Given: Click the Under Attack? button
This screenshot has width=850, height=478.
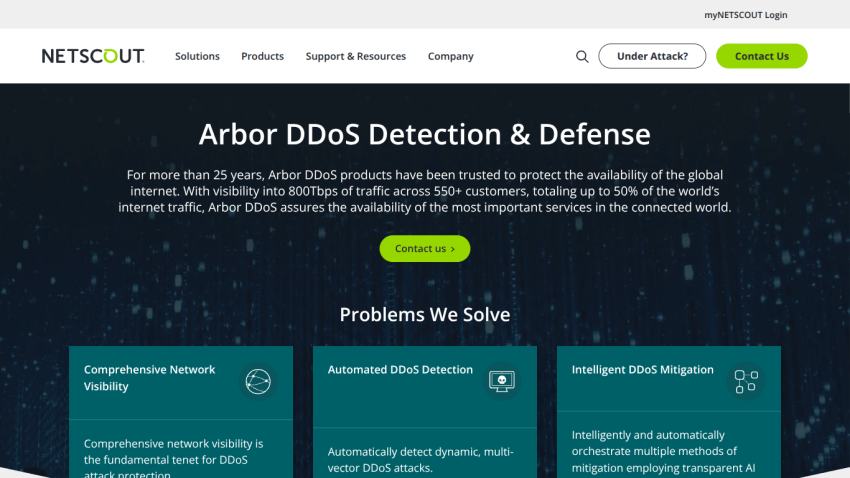Looking at the screenshot, I should (x=652, y=56).
